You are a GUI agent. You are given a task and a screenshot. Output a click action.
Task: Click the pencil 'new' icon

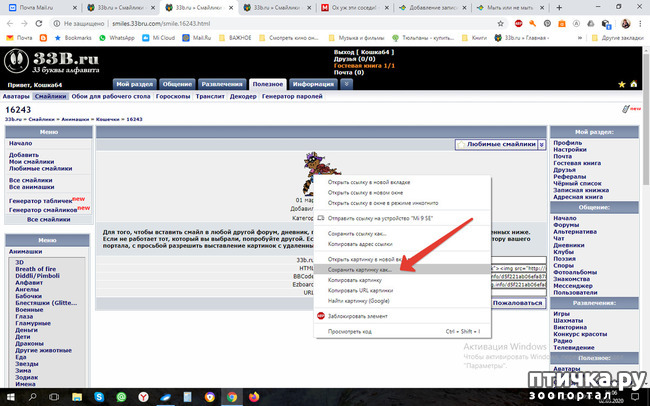(631, 109)
